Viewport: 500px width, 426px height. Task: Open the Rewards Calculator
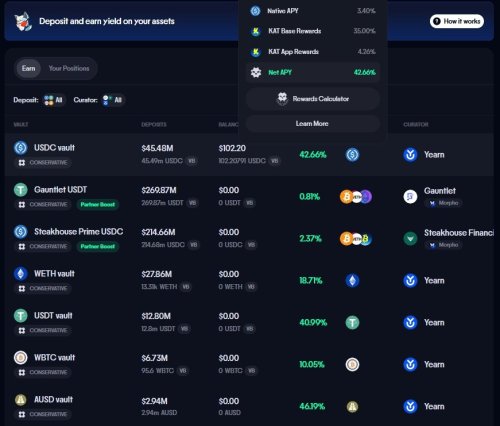point(313,99)
